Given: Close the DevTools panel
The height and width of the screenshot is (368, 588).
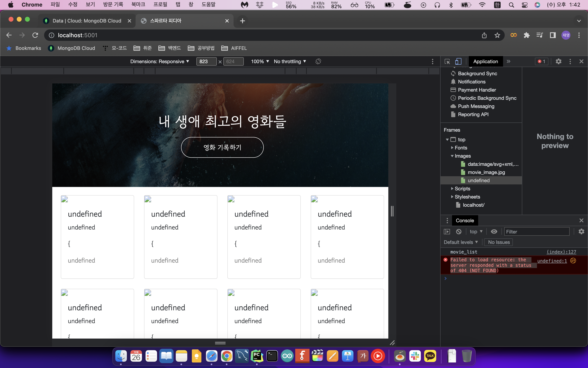Looking at the screenshot, I should point(581,61).
